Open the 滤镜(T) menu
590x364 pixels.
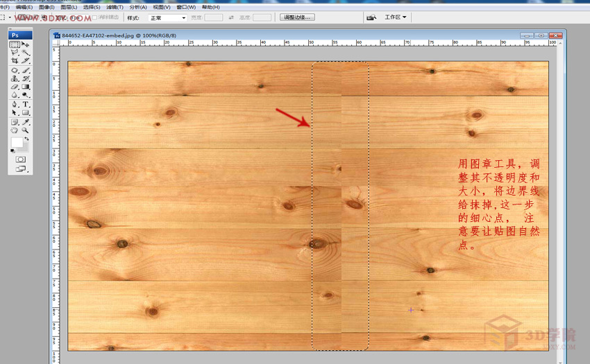point(115,7)
